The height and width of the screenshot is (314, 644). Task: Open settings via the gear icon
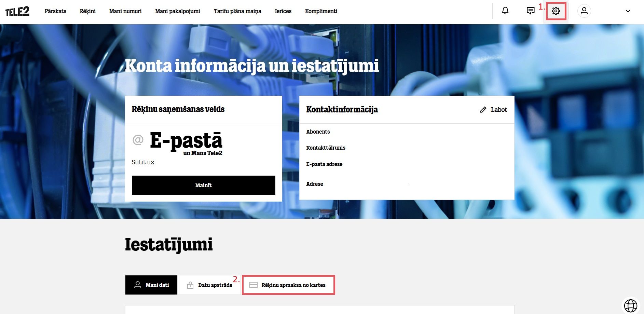click(x=556, y=11)
